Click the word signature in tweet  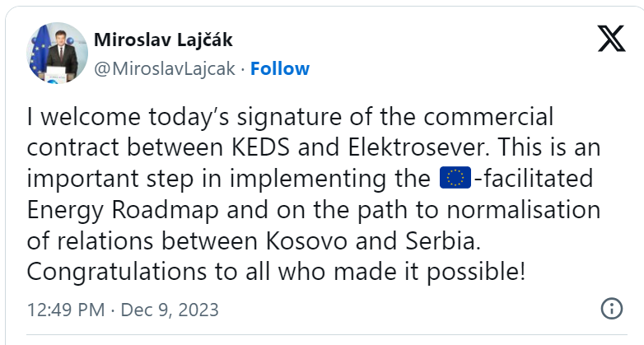click(289, 117)
